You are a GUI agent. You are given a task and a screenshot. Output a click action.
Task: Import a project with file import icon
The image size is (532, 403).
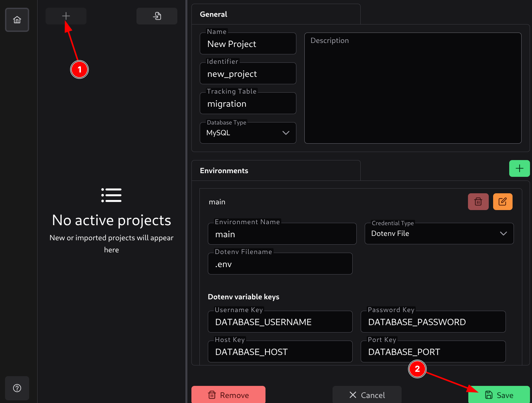click(x=157, y=16)
